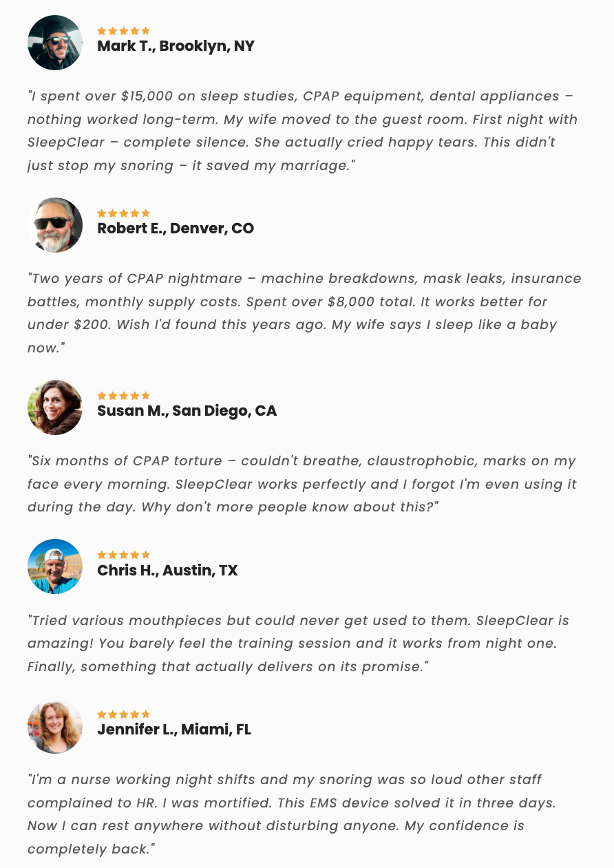Click the heading Susan M., San Diego, CA
Viewport: 614px width, 868px height.
(187, 411)
